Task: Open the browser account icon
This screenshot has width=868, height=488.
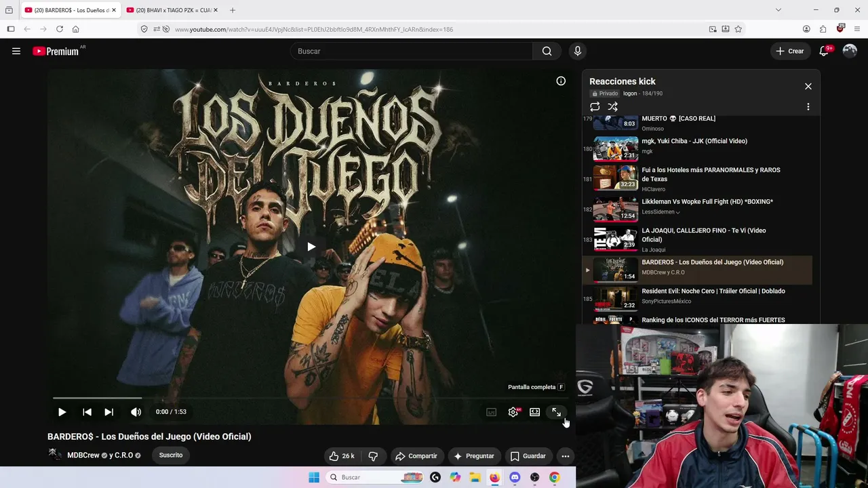Action: pos(806,29)
